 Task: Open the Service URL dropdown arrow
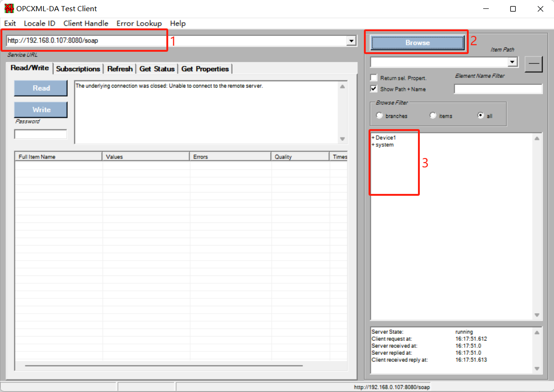351,41
